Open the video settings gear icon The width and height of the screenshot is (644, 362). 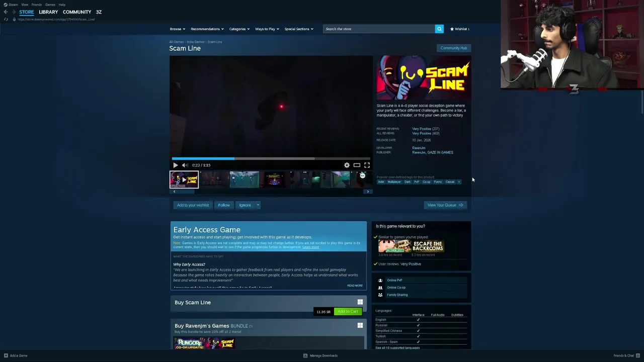click(347, 165)
